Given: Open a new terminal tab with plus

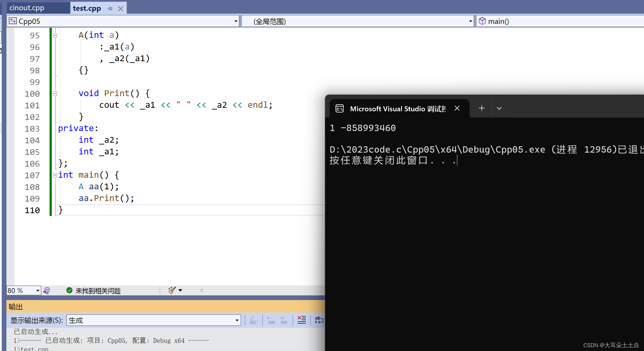Looking at the screenshot, I should coord(482,108).
